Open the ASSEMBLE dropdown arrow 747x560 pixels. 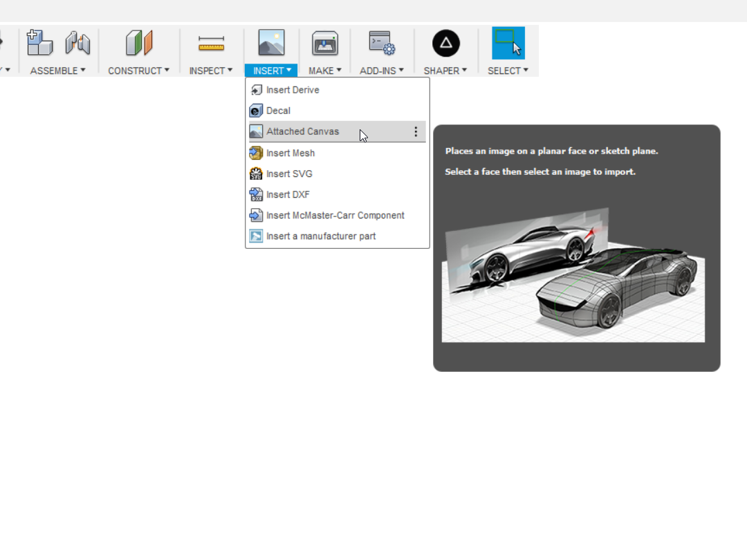click(82, 71)
